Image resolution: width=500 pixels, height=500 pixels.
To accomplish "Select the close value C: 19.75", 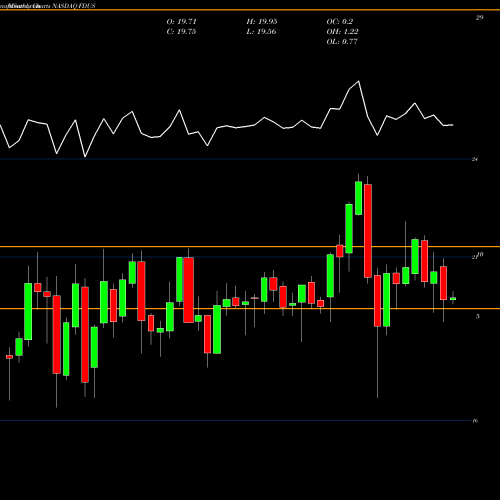I will [181, 32].
